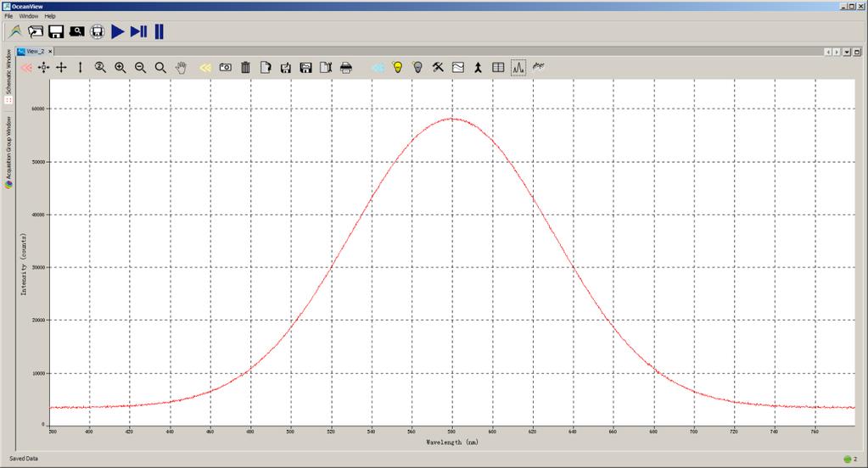
Task: Start acquisition with the blue play button
Action: tap(117, 31)
